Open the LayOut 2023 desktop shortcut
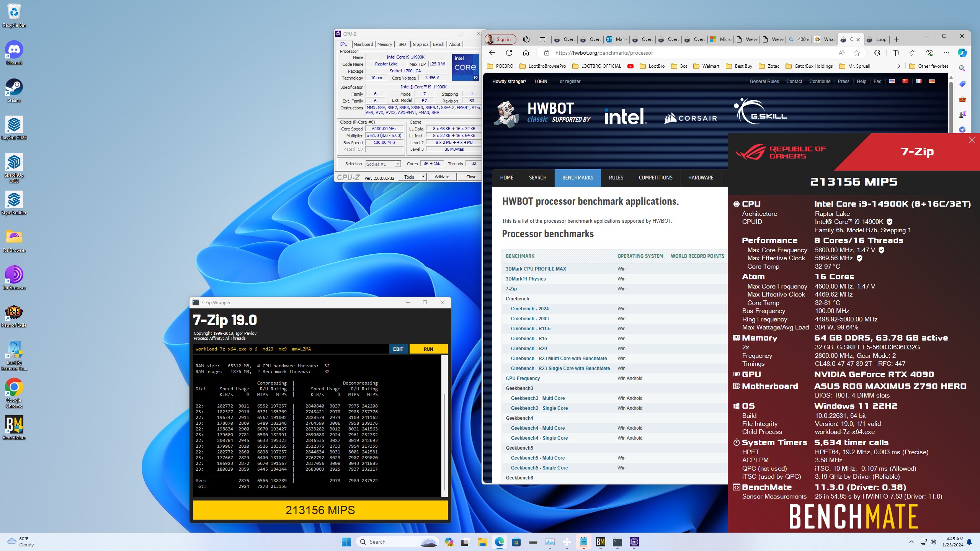 14,128
